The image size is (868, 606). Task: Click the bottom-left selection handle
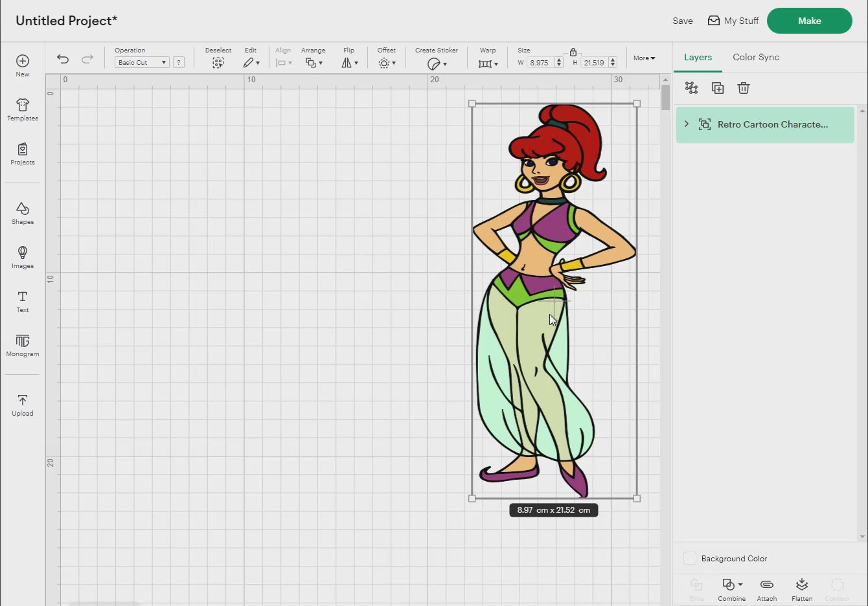[x=472, y=499]
